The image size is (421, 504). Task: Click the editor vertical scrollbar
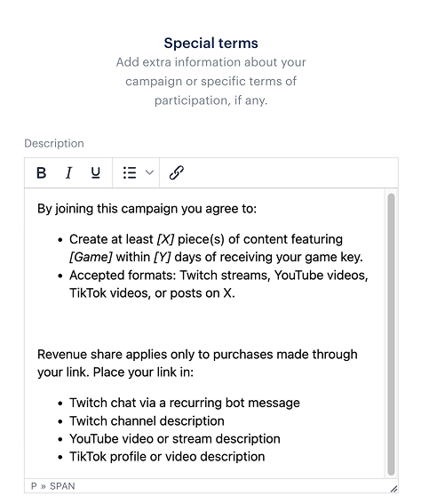click(391, 334)
